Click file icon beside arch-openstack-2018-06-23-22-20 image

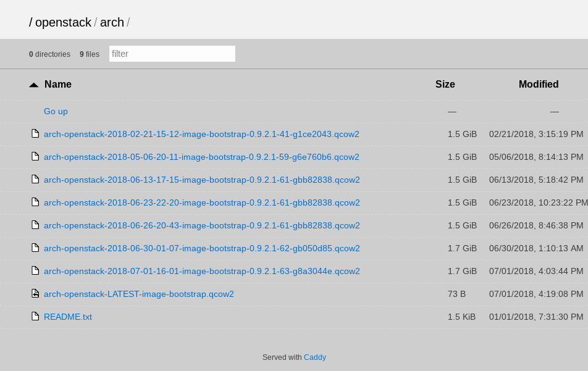[35, 202]
